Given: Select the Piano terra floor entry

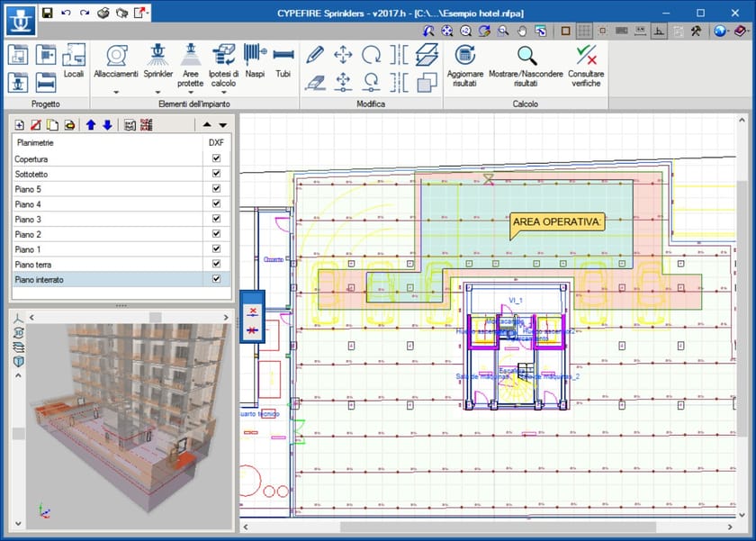Looking at the screenshot, I should tap(54, 264).
